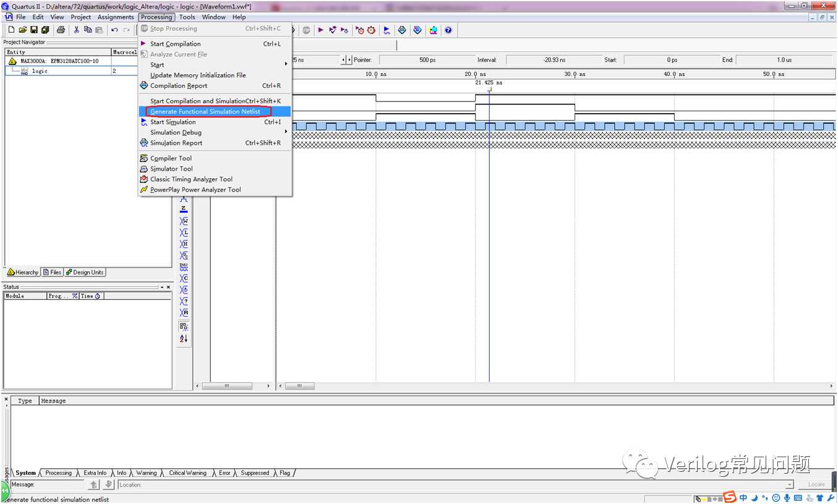The height and width of the screenshot is (504, 838).
Task: Switch to the Error messages tab
Action: (x=224, y=473)
